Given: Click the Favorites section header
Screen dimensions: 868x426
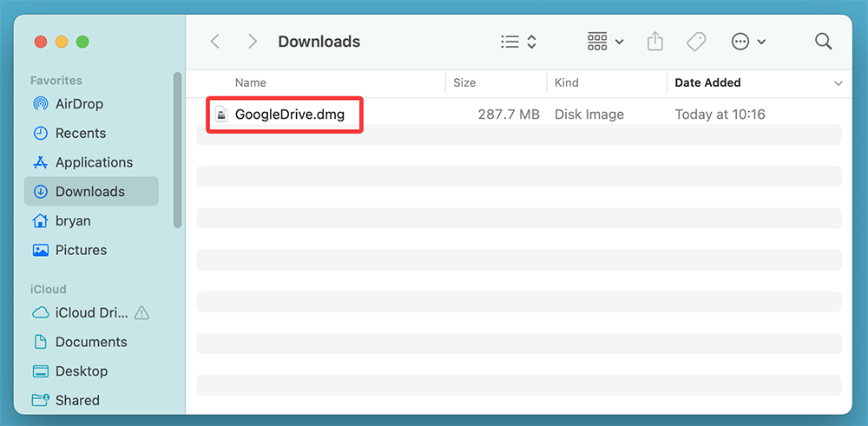Looking at the screenshot, I should pyautogui.click(x=56, y=81).
